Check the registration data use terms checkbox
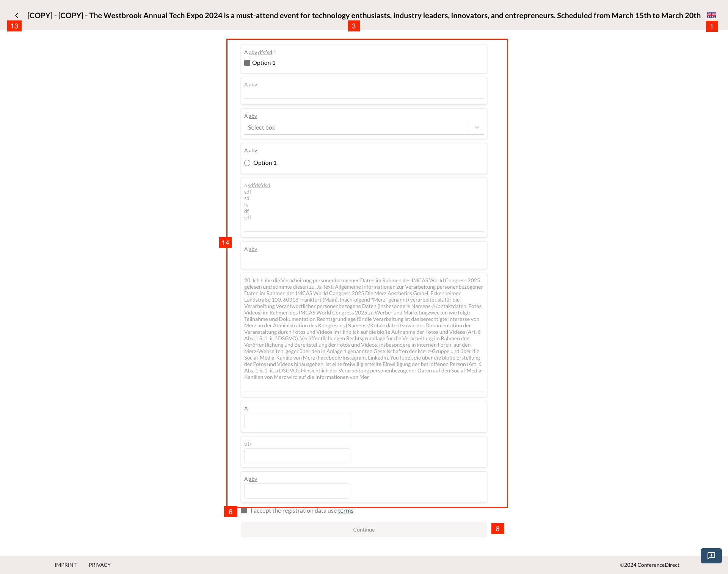 (245, 510)
